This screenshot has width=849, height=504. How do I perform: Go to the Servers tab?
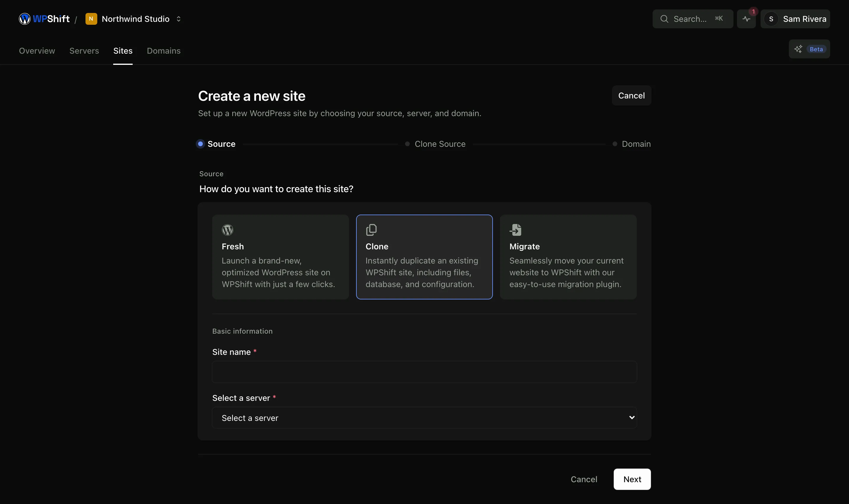pyautogui.click(x=84, y=51)
